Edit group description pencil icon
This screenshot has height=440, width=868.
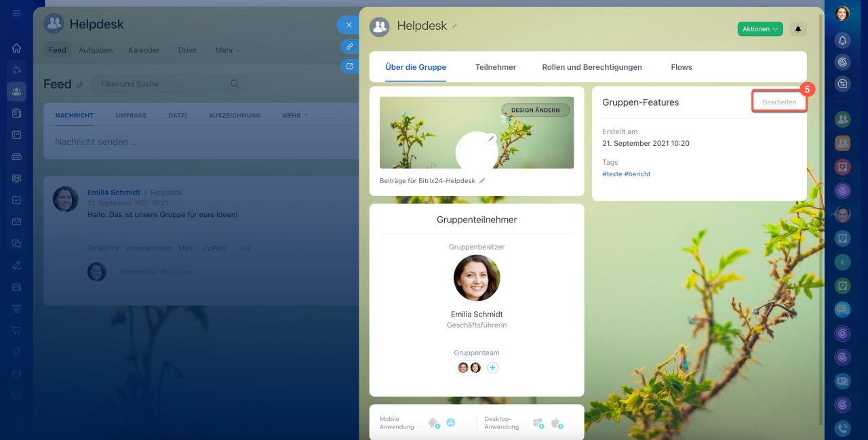(482, 181)
